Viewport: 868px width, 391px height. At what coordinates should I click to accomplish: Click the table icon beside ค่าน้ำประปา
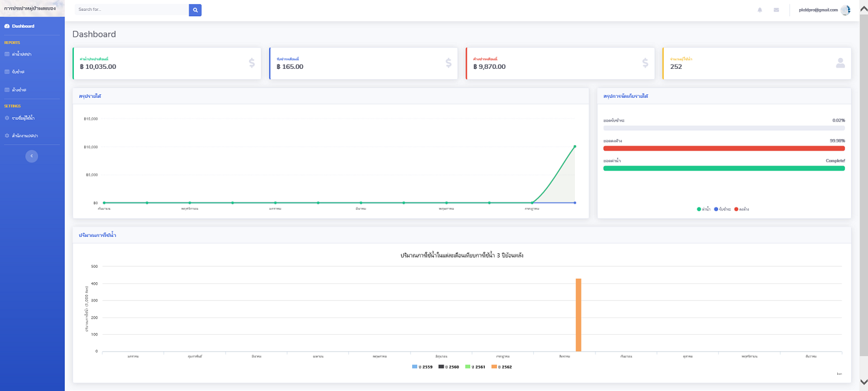[7, 54]
